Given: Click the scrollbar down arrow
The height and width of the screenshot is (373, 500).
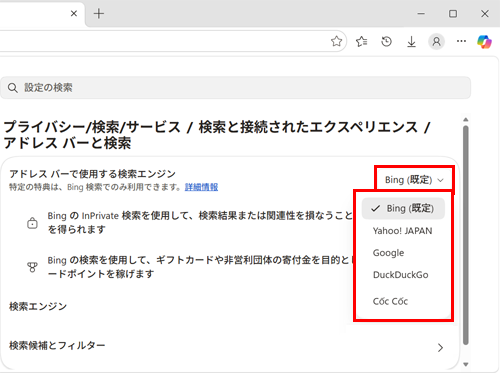Looking at the screenshot, I should pos(466,364).
